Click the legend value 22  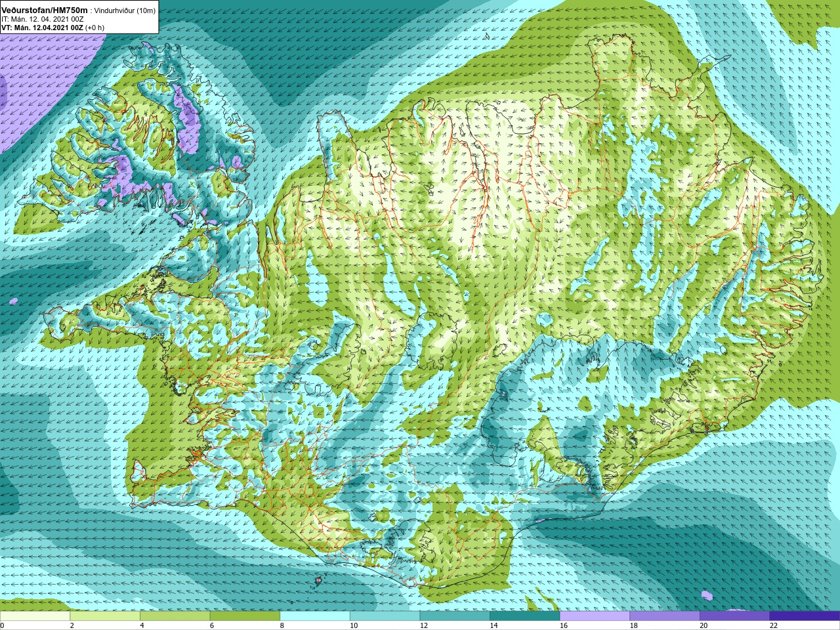pyautogui.click(x=774, y=625)
